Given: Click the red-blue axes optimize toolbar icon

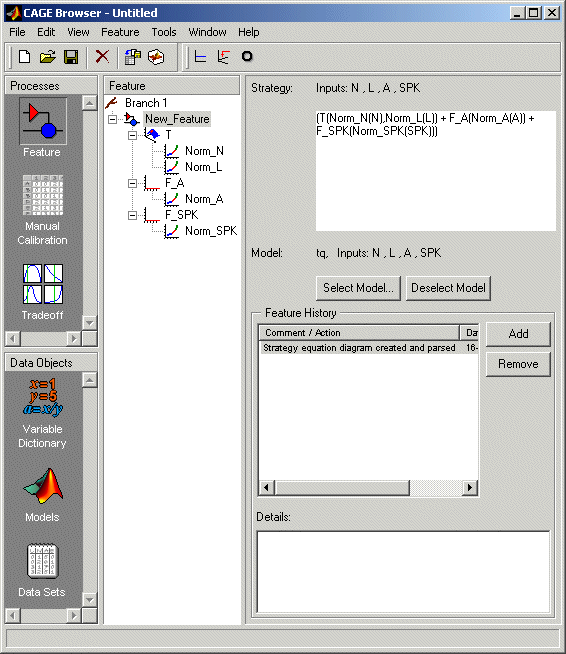Looking at the screenshot, I should pos(224,56).
